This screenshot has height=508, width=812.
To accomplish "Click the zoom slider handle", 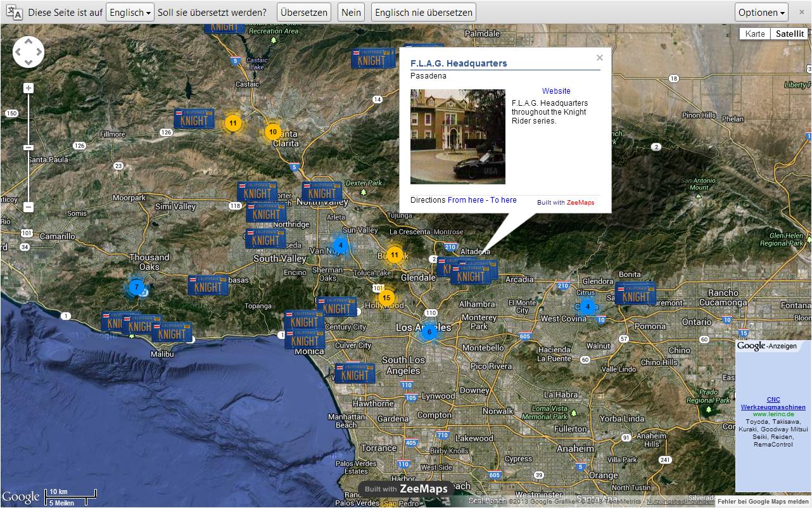I will tap(29, 148).
